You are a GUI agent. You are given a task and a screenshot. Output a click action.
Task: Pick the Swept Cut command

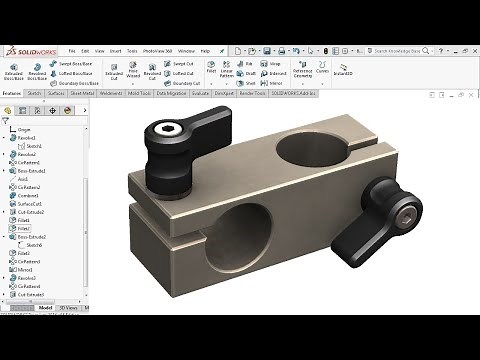coord(179,64)
